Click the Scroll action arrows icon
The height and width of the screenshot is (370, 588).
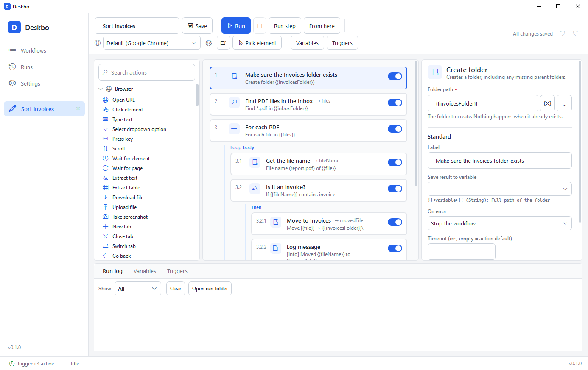(x=106, y=149)
